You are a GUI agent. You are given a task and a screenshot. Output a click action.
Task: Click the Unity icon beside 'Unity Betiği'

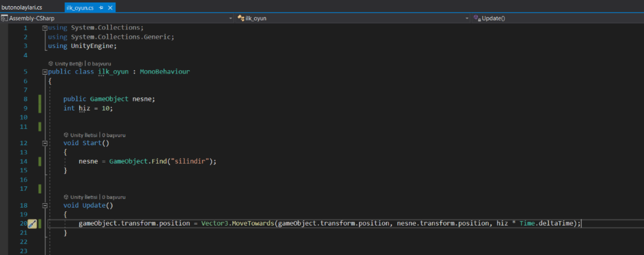(x=51, y=63)
